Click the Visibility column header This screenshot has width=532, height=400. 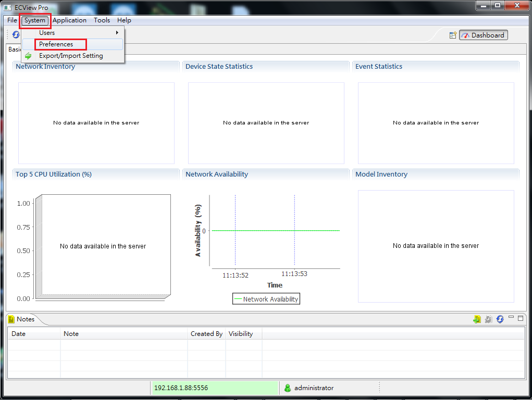[244, 334]
